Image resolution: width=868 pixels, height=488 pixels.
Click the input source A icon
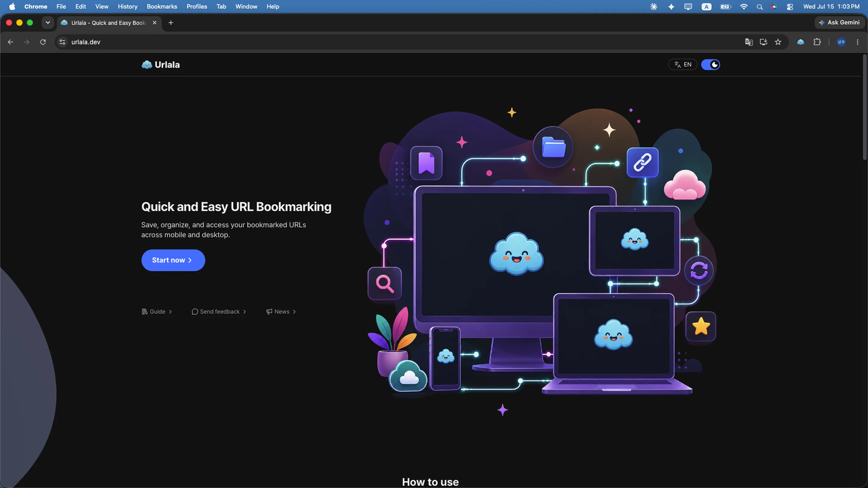tap(706, 6)
